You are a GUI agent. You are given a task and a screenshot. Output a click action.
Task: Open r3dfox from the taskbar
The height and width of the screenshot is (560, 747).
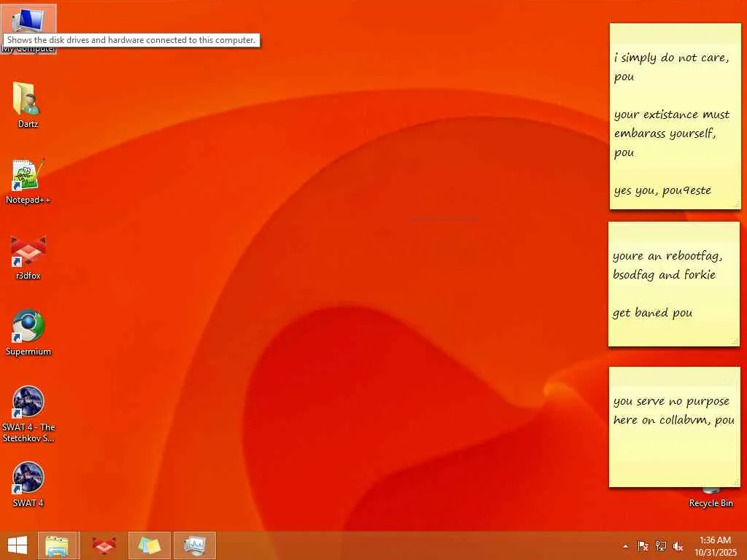[104, 545]
